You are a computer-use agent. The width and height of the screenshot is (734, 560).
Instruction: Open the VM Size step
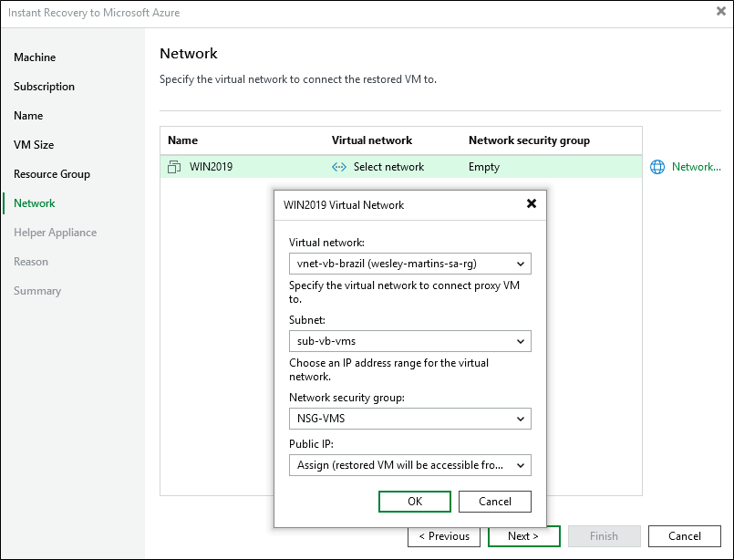[x=34, y=145]
